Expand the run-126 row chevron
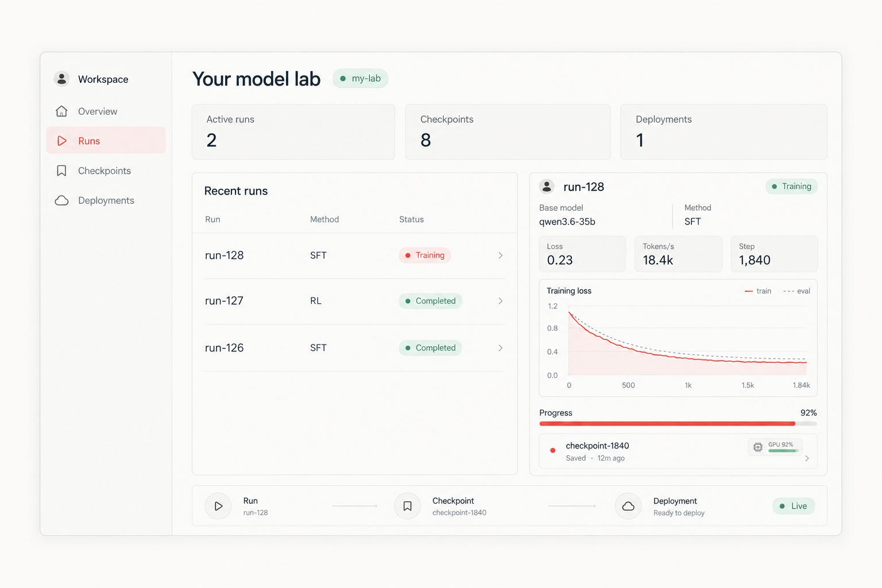882x588 pixels. pyautogui.click(x=501, y=348)
